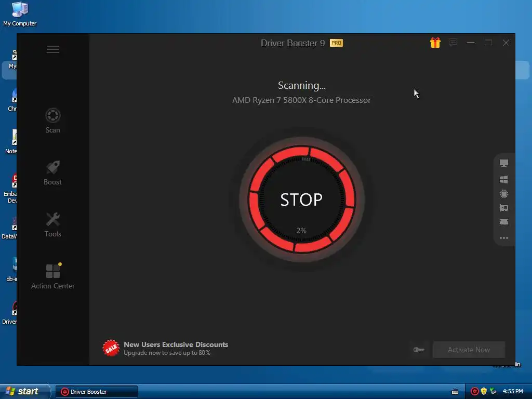
Task: Click the STOP scan button
Action: [301, 199]
